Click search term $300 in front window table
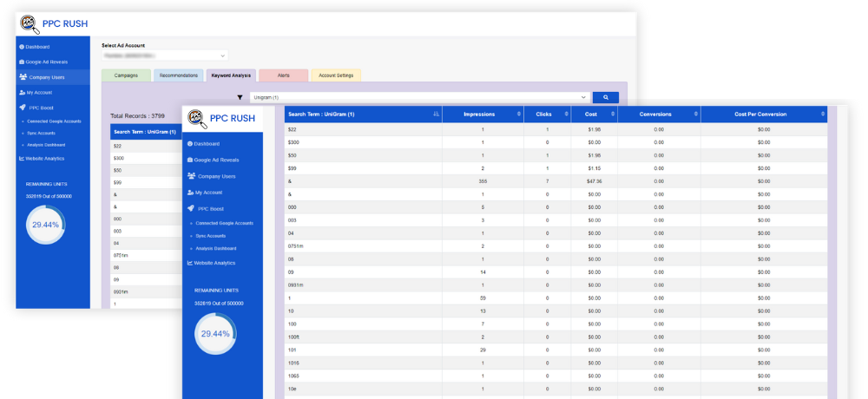The width and height of the screenshot is (868, 399). pos(293,142)
